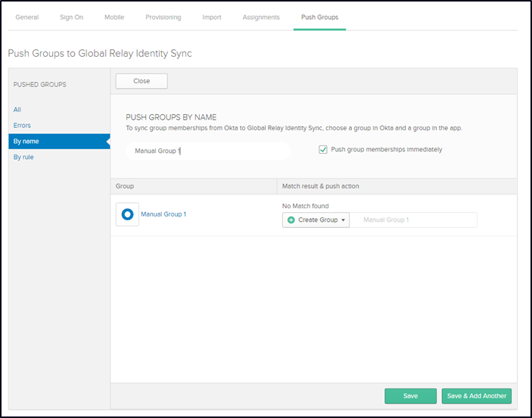Click the PUSH GROUPS BY NAME heading
The width and height of the screenshot is (532, 418).
coord(171,117)
